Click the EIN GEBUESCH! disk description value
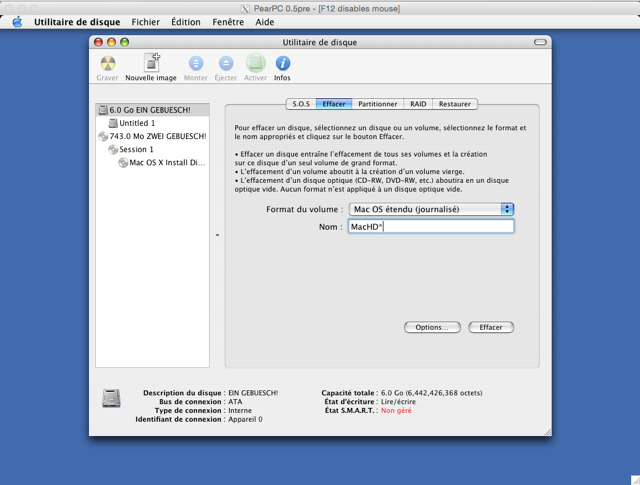Screen dimensions: 640x485 (x=253, y=393)
